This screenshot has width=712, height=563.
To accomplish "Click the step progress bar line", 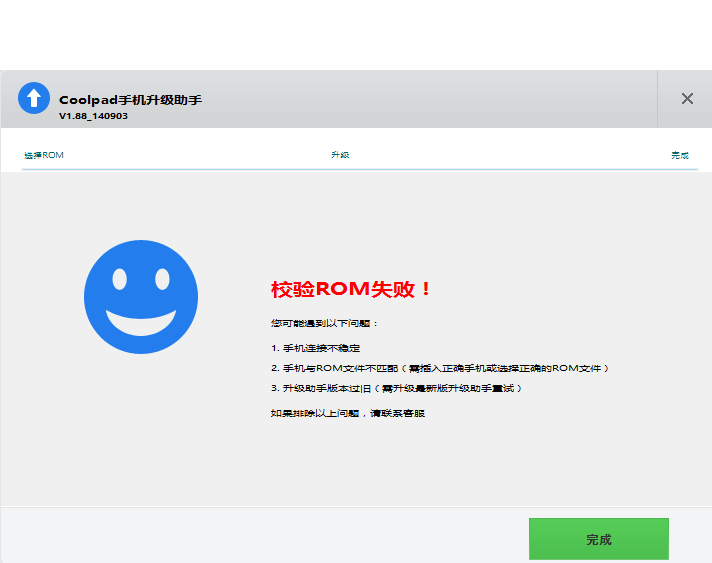I will (356, 169).
